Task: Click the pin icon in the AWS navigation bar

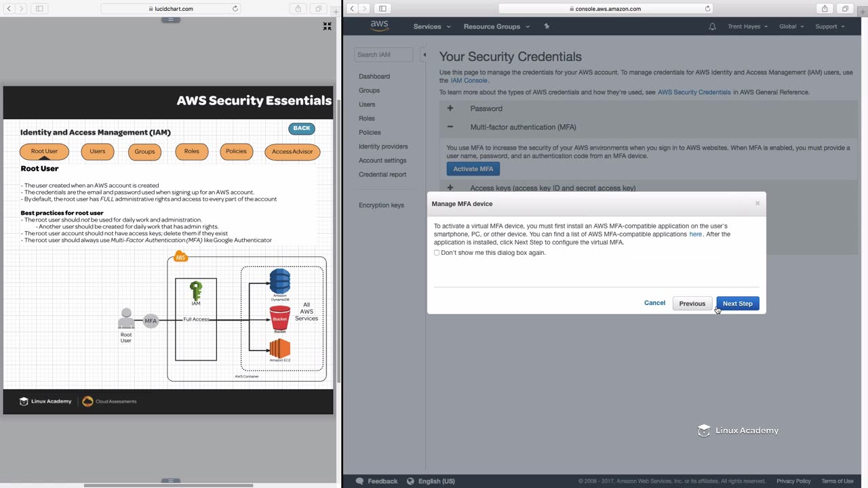Action: 547,26
